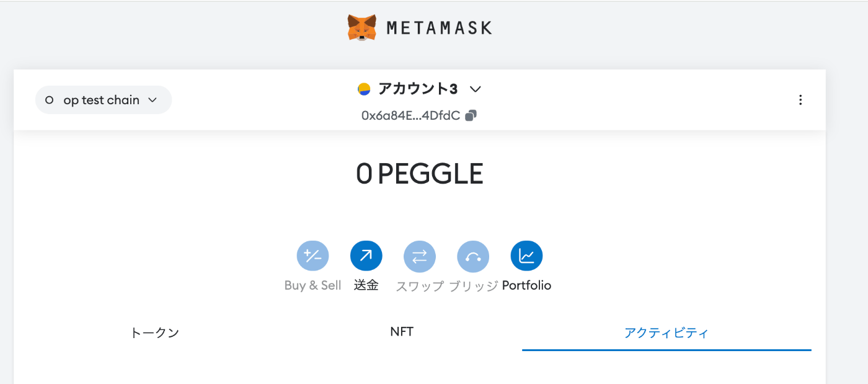Switch to the トークン tab
The height and width of the screenshot is (384, 868).
[155, 333]
